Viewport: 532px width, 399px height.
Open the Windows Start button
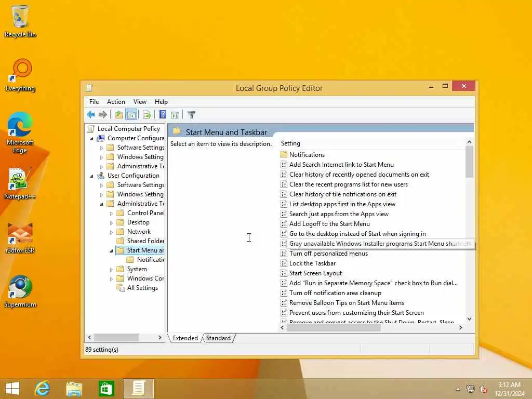coord(12,389)
